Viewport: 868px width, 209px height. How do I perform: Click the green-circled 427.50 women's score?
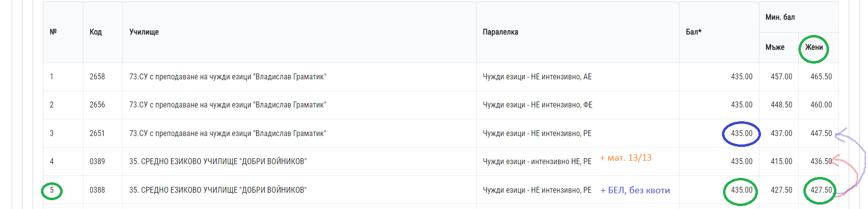821,190
